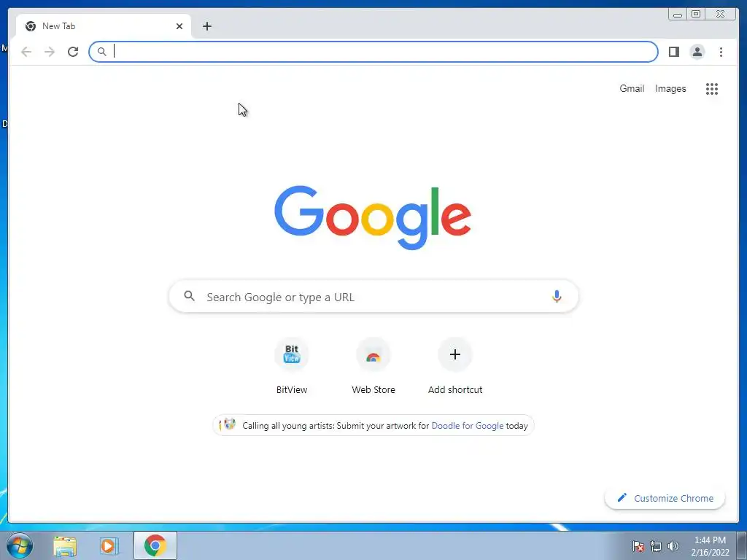Click the Chrome taskbar icon
The height and width of the screenshot is (560, 747).
pos(155,545)
